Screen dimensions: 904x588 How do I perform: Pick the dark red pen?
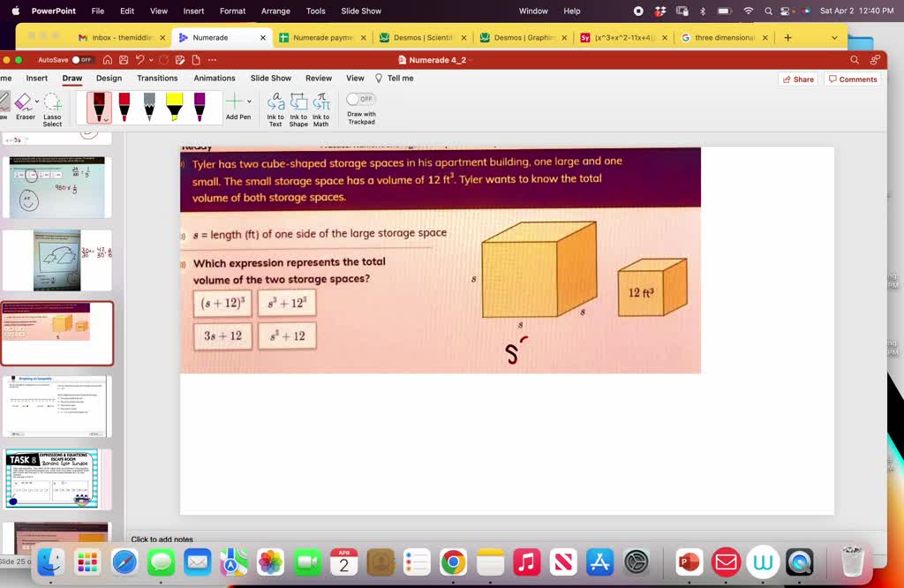pos(99,107)
